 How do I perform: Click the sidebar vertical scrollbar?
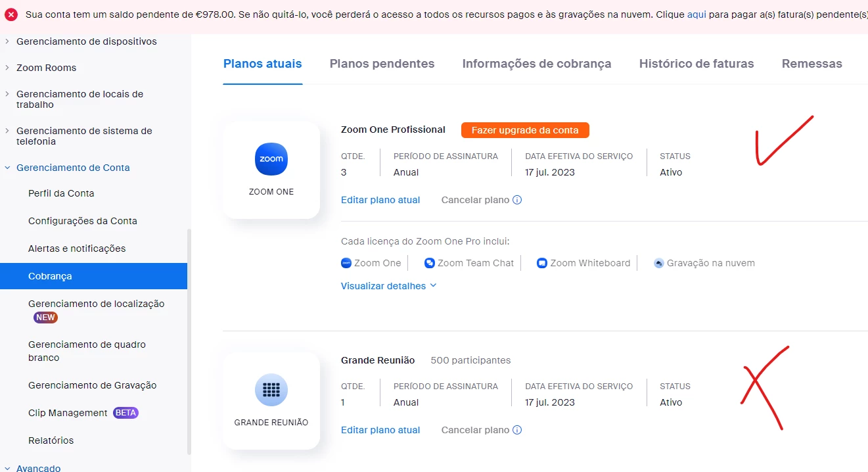tap(189, 342)
